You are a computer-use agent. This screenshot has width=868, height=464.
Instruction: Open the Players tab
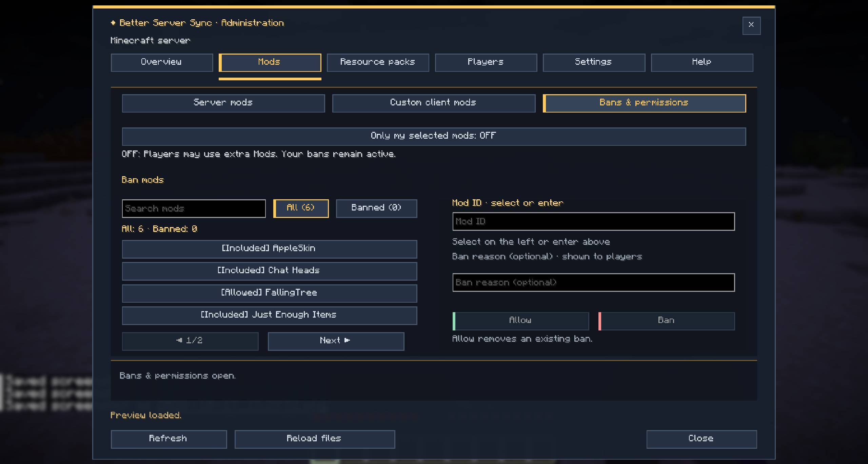[486, 62]
